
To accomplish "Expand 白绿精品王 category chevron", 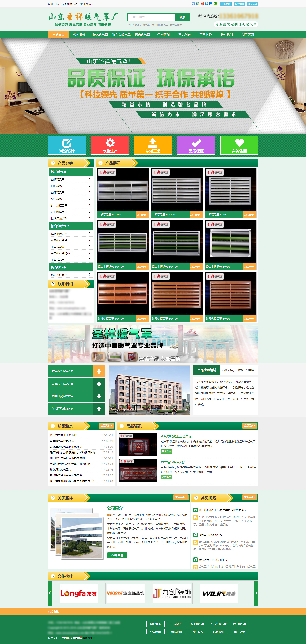I will 90,192.
